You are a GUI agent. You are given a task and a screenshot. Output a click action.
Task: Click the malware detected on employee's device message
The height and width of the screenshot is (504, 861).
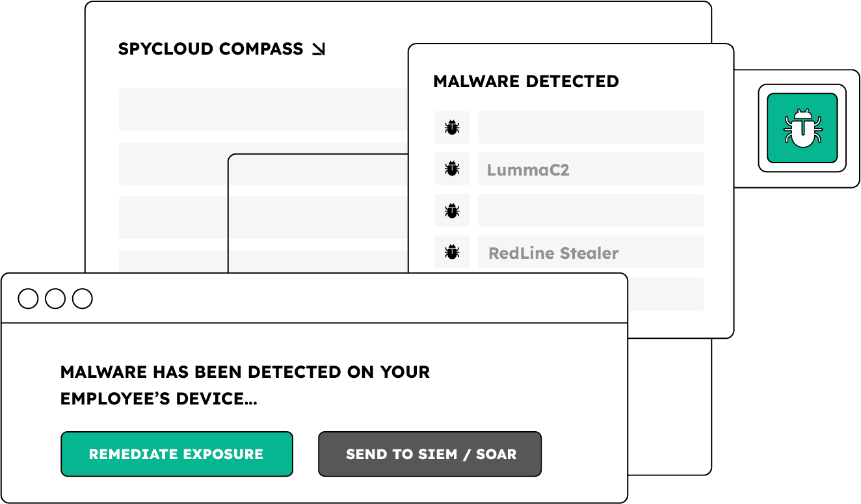(245, 385)
